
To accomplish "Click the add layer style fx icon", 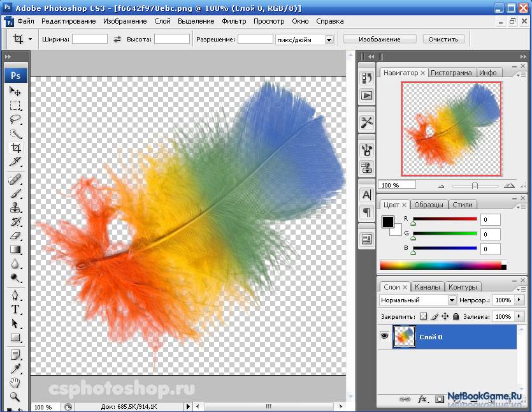I will pyautogui.click(x=422, y=399).
